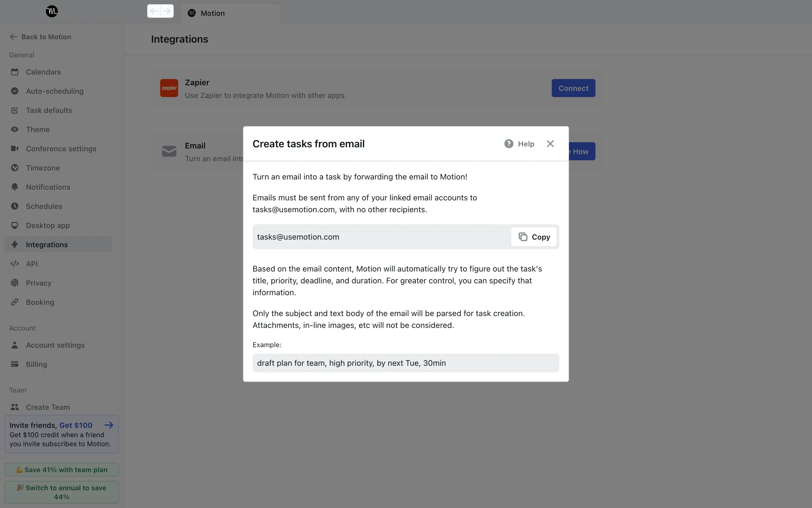Click the Billing card icon
Screen dimensions: 812x508
tap(14, 364)
